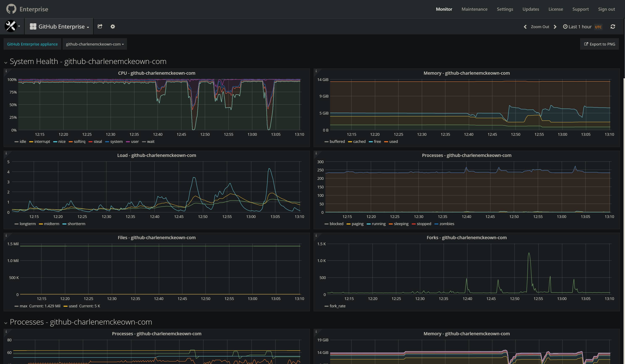Click Zoom Out button

coord(540,27)
